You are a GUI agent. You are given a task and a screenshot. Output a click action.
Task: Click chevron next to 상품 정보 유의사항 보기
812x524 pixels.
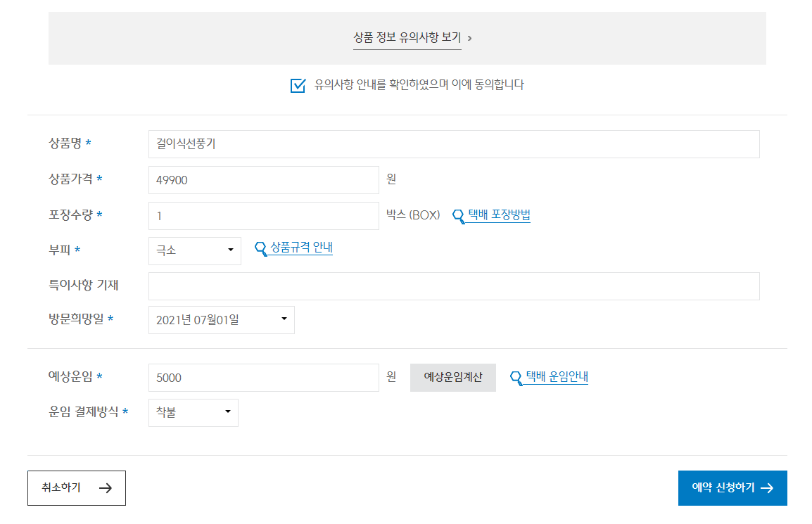470,38
